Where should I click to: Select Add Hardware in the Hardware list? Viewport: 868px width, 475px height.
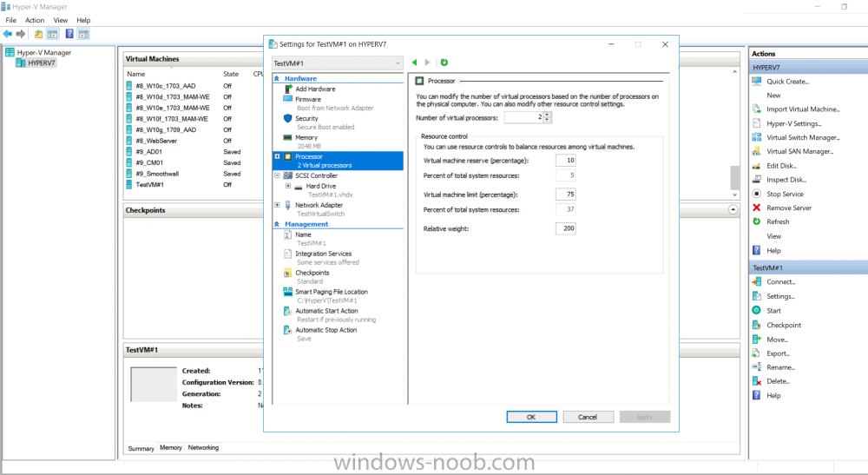(315, 89)
